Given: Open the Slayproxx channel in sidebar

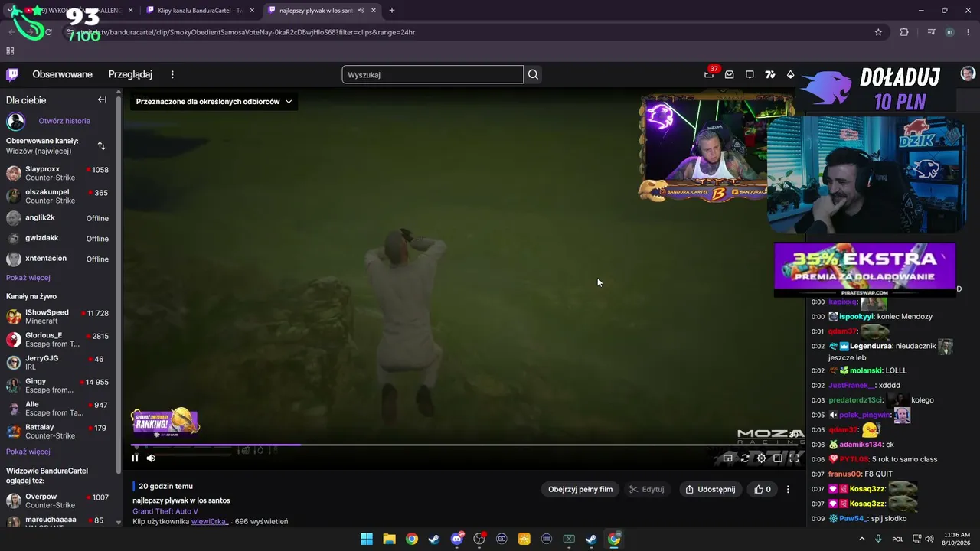Looking at the screenshot, I should [60, 174].
